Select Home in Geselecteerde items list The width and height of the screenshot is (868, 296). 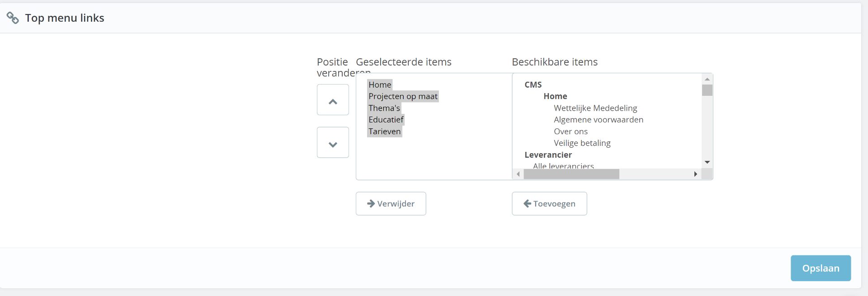pyautogui.click(x=380, y=85)
